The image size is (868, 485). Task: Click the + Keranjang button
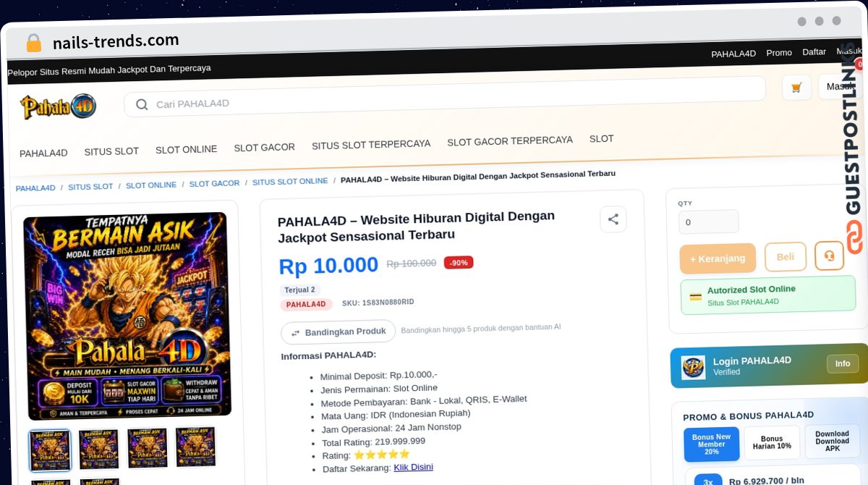point(717,258)
